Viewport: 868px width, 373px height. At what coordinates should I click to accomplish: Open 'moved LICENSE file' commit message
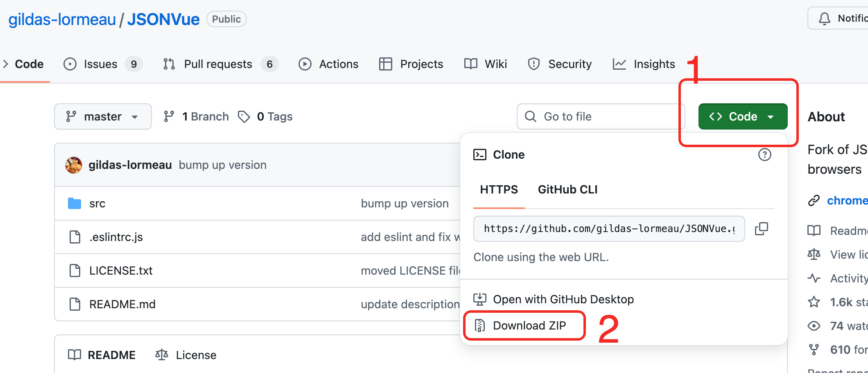coord(411,271)
